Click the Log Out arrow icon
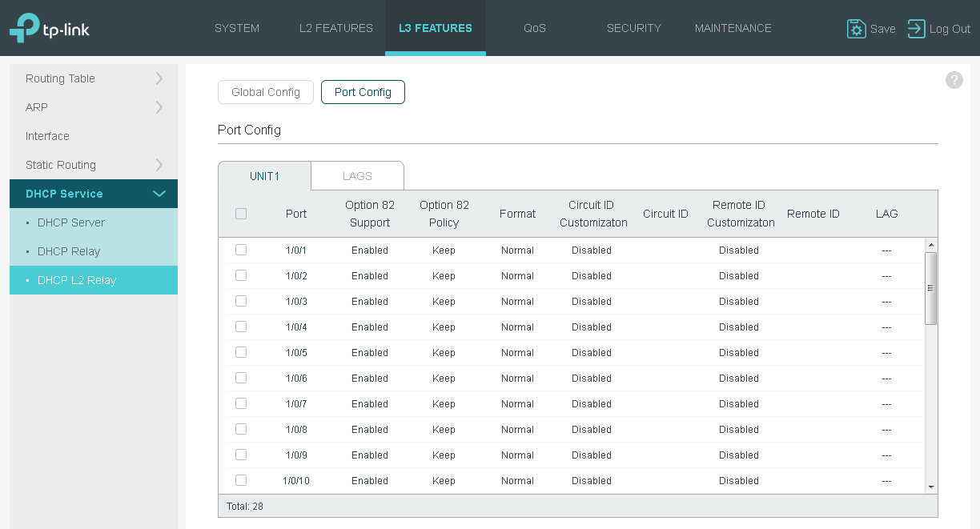 [916, 29]
